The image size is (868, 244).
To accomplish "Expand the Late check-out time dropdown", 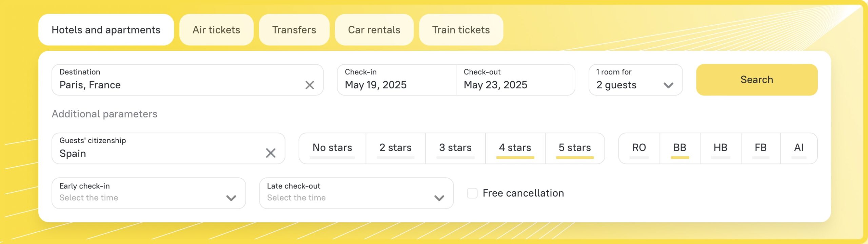I will 356,193.
